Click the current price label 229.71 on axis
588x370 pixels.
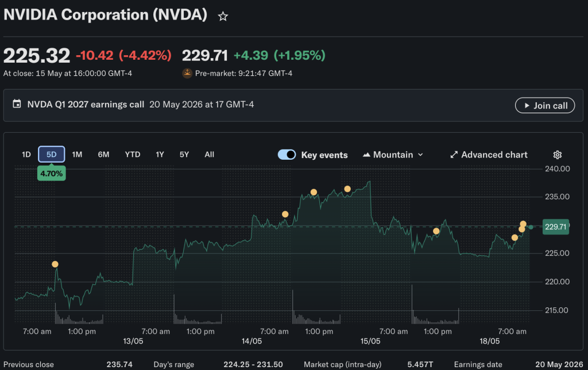click(555, 226)
